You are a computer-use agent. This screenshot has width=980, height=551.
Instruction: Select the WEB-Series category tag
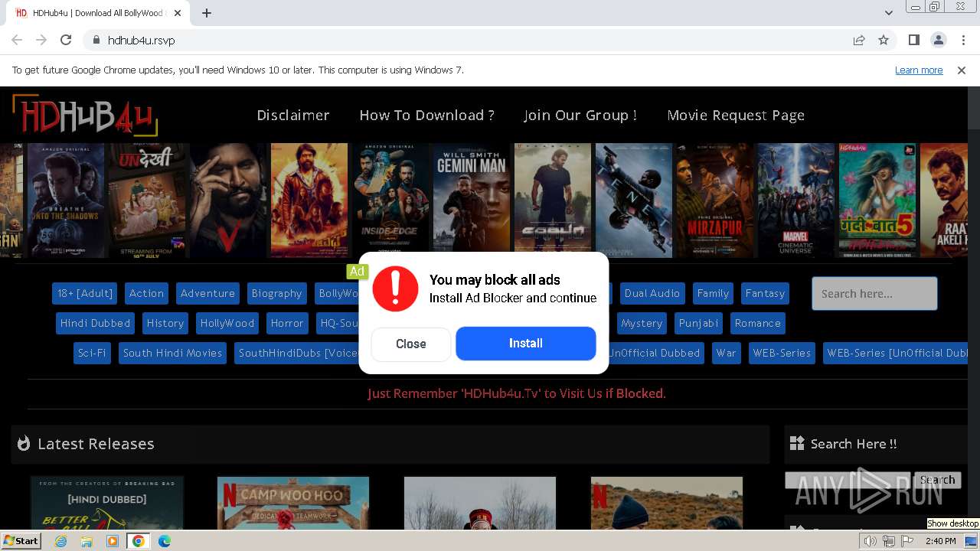(x=782, y=353)
